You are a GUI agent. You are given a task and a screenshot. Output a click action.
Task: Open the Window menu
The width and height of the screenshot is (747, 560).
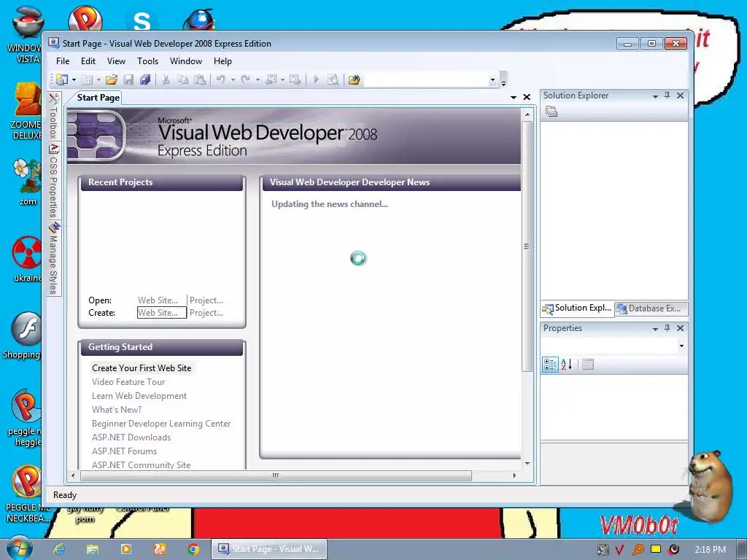coord(186,61)
